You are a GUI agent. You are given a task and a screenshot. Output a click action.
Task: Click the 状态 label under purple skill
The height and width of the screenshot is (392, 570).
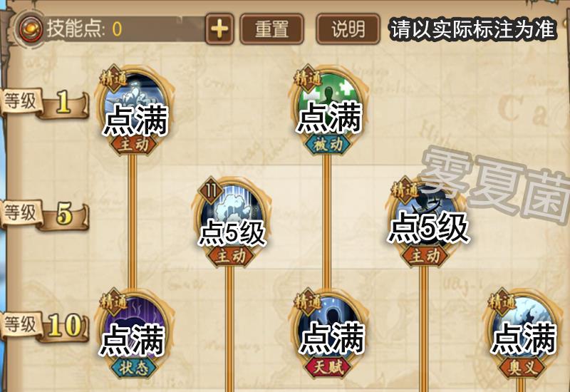[134, 368]
